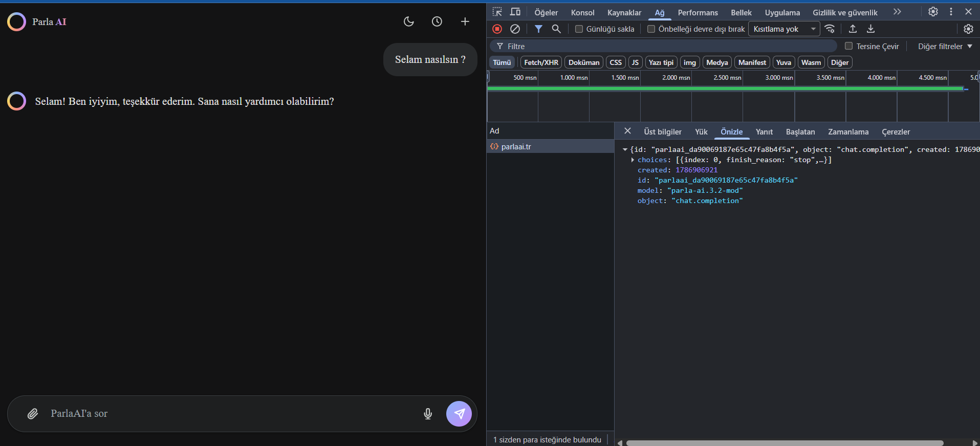Image resolution: width=980 pixels, height=446 pixels.
Task: Open the network search magnifier
Action: coord(556,29)
